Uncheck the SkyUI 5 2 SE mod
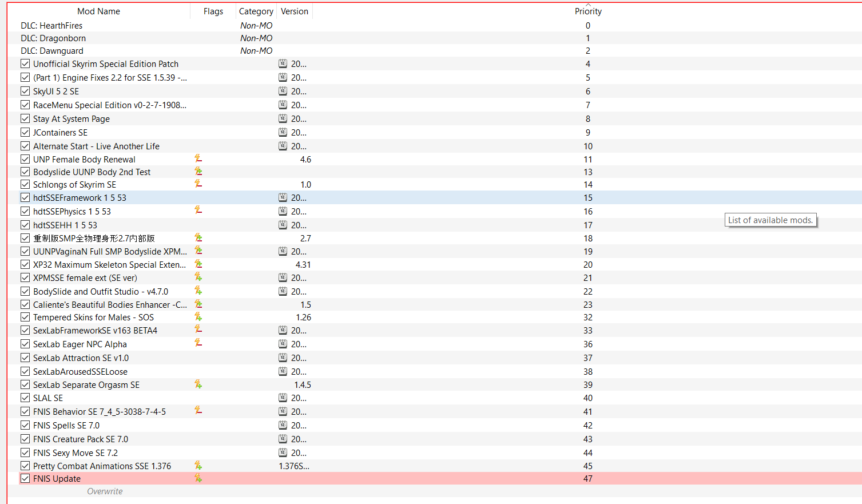This screenshot has width=862, height=504. pyautogui.click(x=25, y=91)
